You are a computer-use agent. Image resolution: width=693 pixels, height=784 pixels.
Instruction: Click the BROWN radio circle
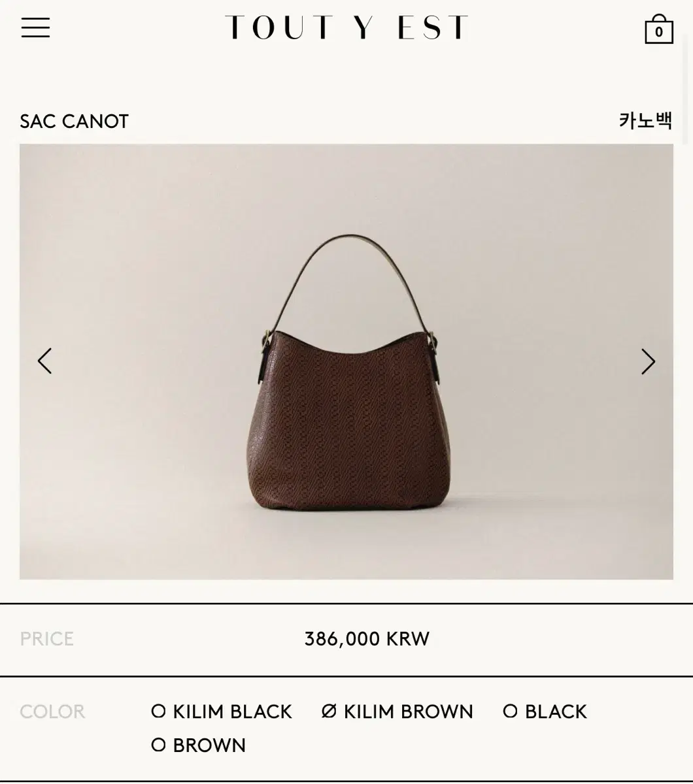158,745
